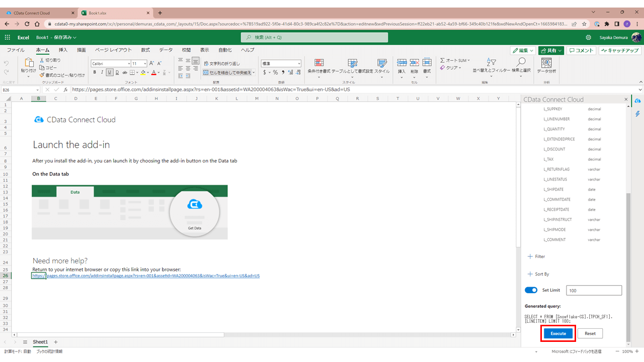
Task: Open the Sort and Filter (並べ替えとフィルター) icon
Action: (492, 62)
